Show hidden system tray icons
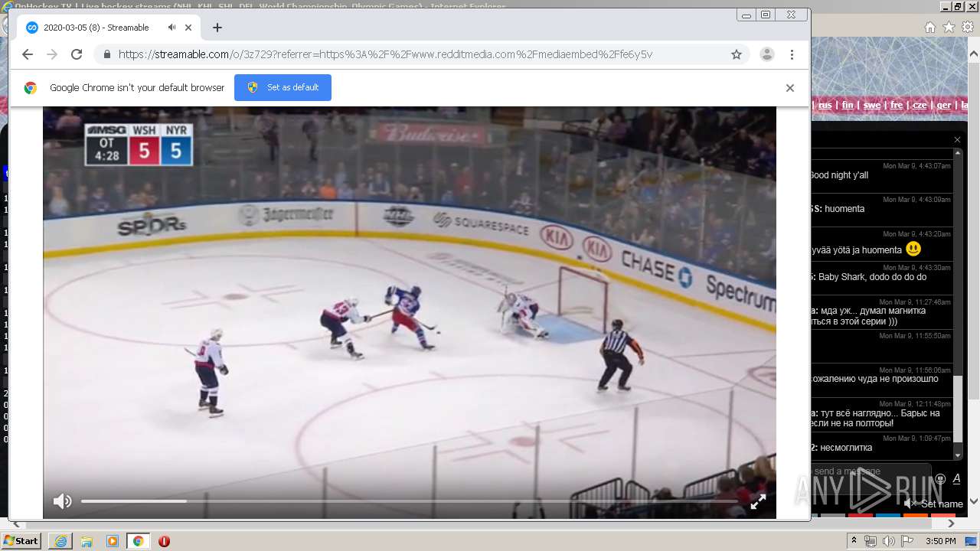 (x=855, y=541)
